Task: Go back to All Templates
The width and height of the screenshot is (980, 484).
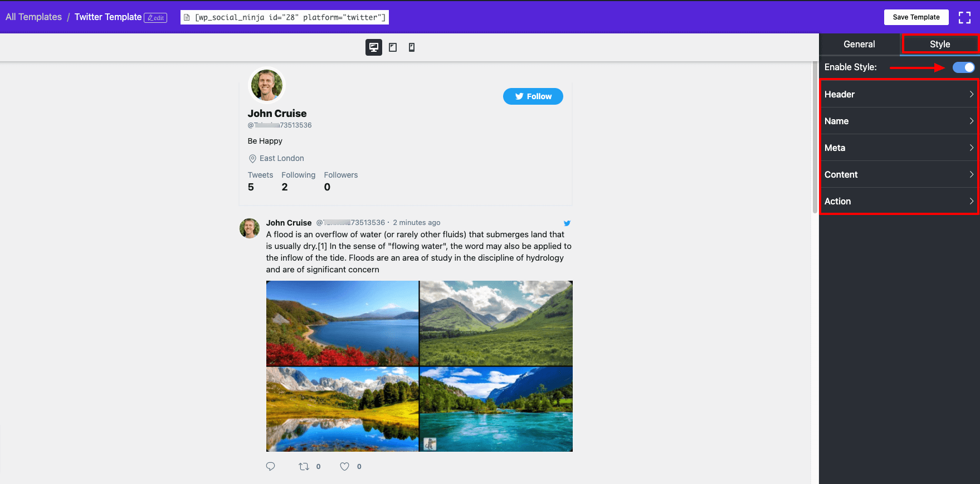Action: 33,17
